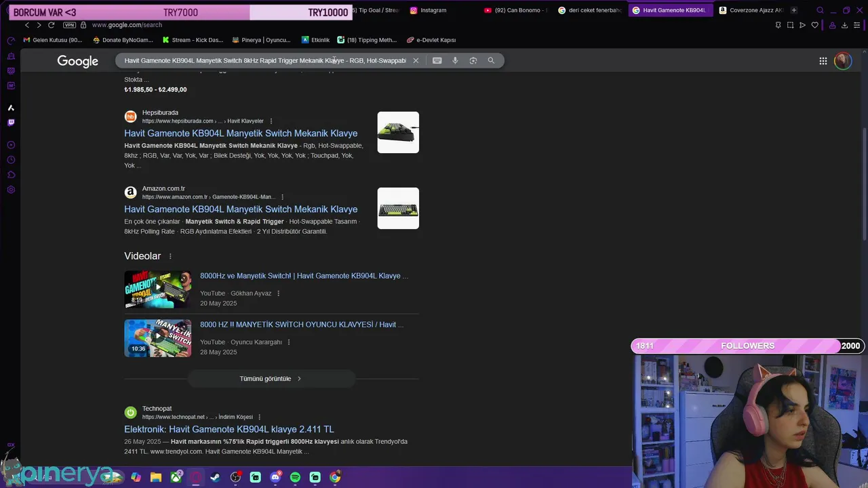Viewport: 868px width, 488px height.
Task: Open Steam from taskbar
Action: click(x=215, y=477)
